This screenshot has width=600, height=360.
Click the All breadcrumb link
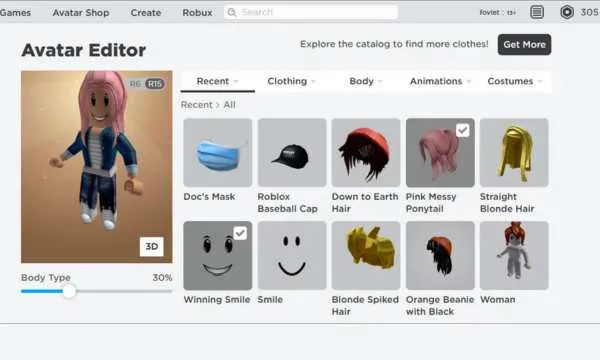click(x=230, y=105)
